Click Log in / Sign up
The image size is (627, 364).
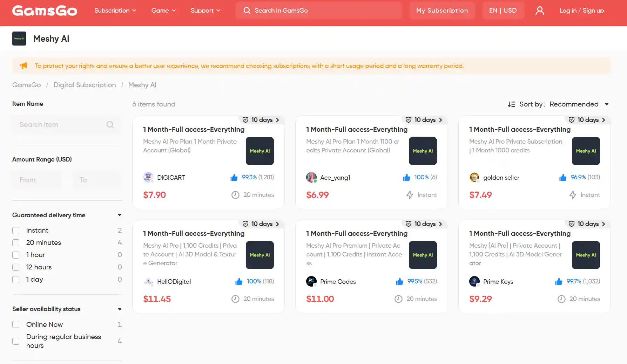point(581,11)
